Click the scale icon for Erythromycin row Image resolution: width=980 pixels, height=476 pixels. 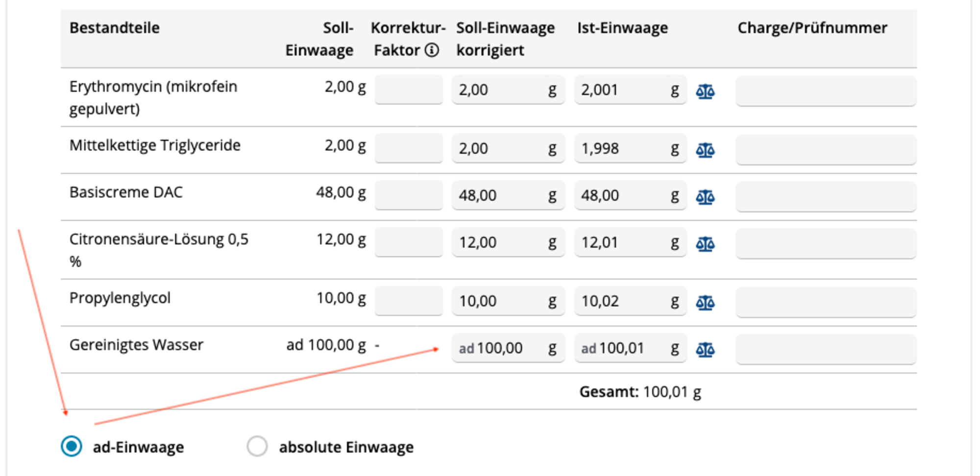(705, 91)
